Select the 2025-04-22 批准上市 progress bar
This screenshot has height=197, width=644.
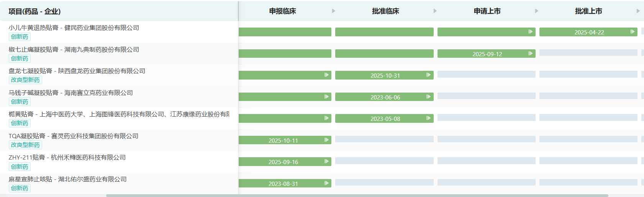[x=588, y=32]
